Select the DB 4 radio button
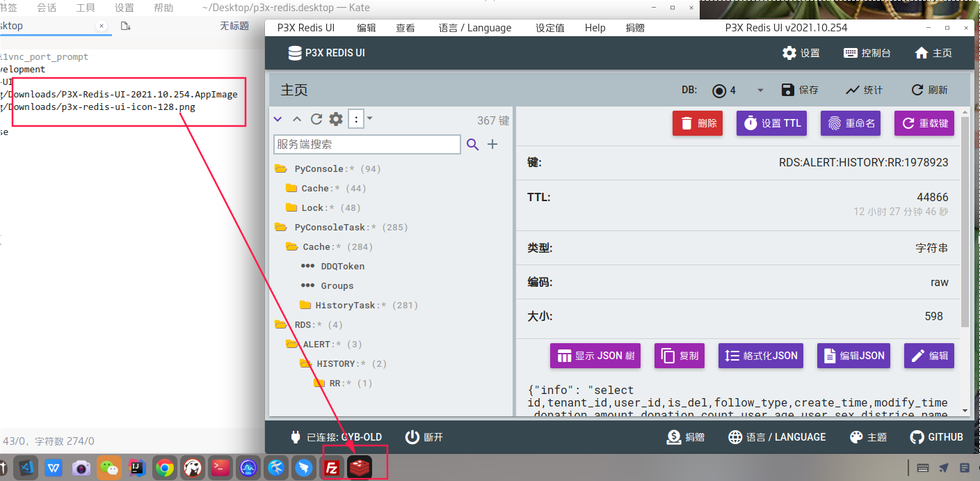 721,90
